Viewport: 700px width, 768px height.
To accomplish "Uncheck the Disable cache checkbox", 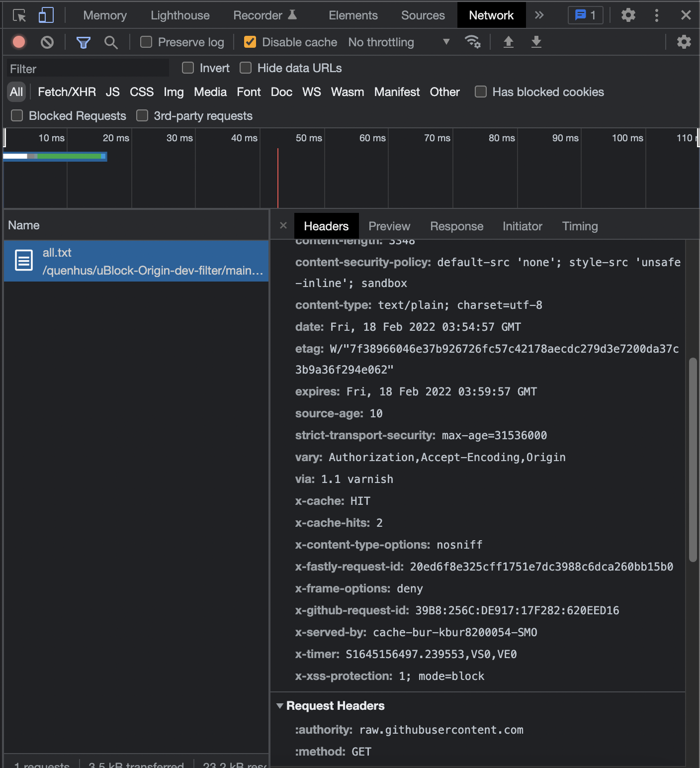I will 250,42.
